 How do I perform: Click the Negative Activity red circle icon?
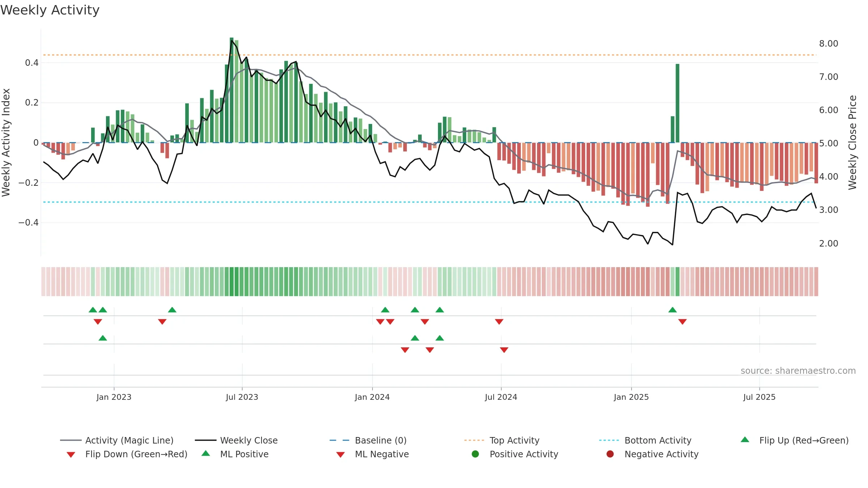tap(610, 454)
